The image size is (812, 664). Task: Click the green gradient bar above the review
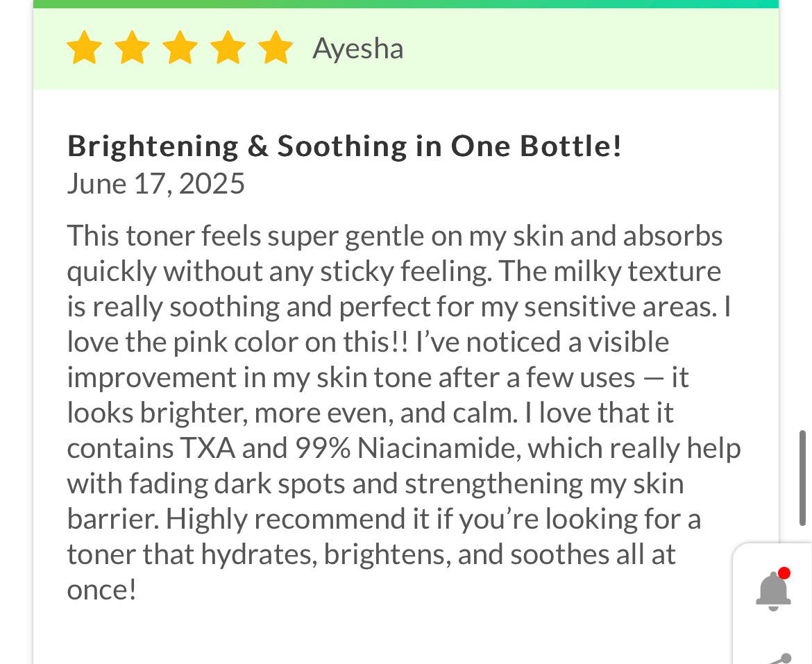(406, 3)
